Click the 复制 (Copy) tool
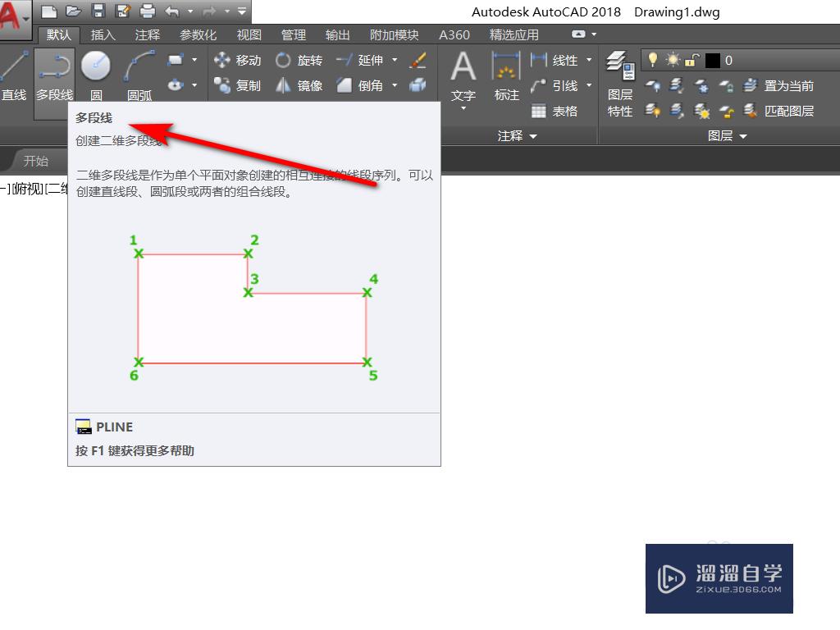This screenshot has height=630, width=840. pos(238,85)
